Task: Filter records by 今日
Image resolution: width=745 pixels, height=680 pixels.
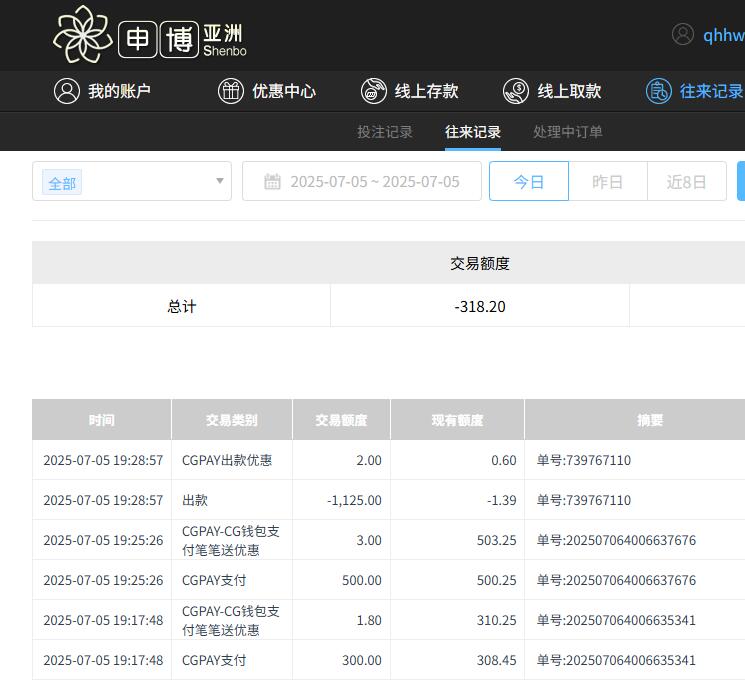Action: tap(528, 182)
